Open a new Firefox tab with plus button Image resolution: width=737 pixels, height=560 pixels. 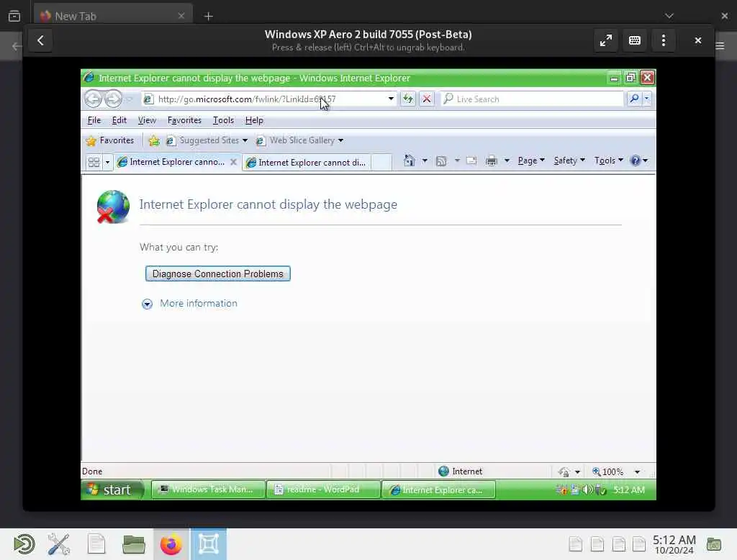(x=209, y=17)
